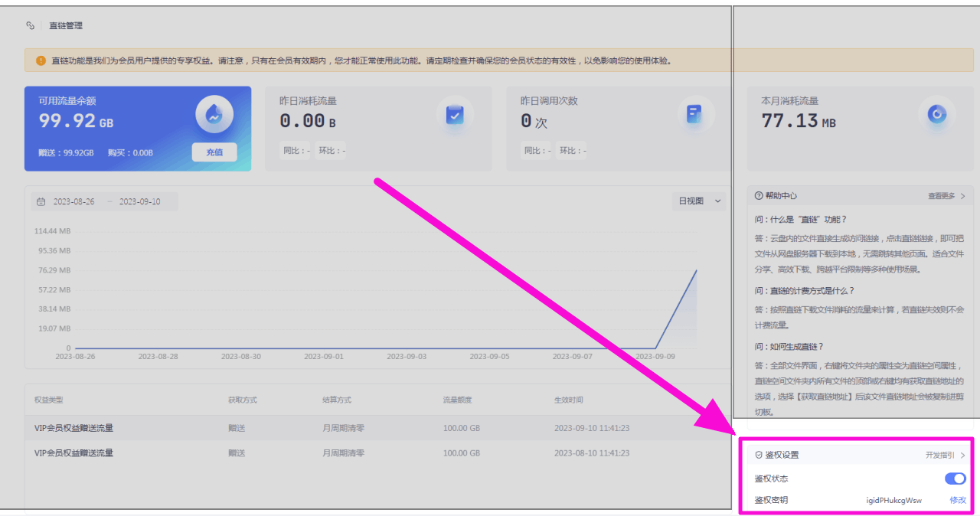Click the 权益类型 column header
Image resolution: width=980 pixels, height=516 pixels.
click(x=49, y=400)
